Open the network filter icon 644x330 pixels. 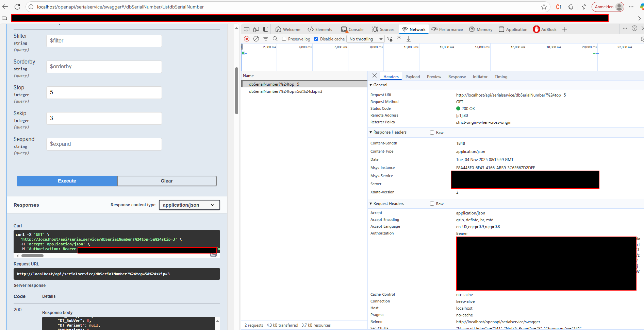tap(266, 39)
